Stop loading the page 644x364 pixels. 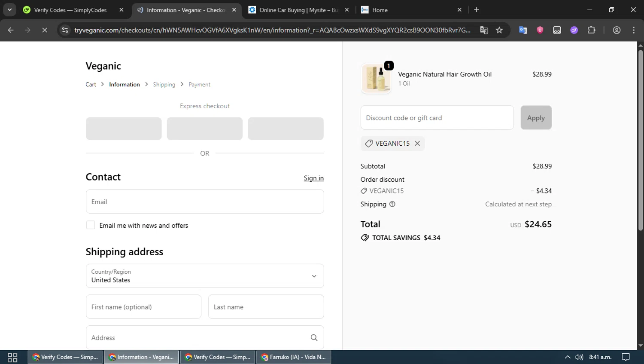pos(44,30)
